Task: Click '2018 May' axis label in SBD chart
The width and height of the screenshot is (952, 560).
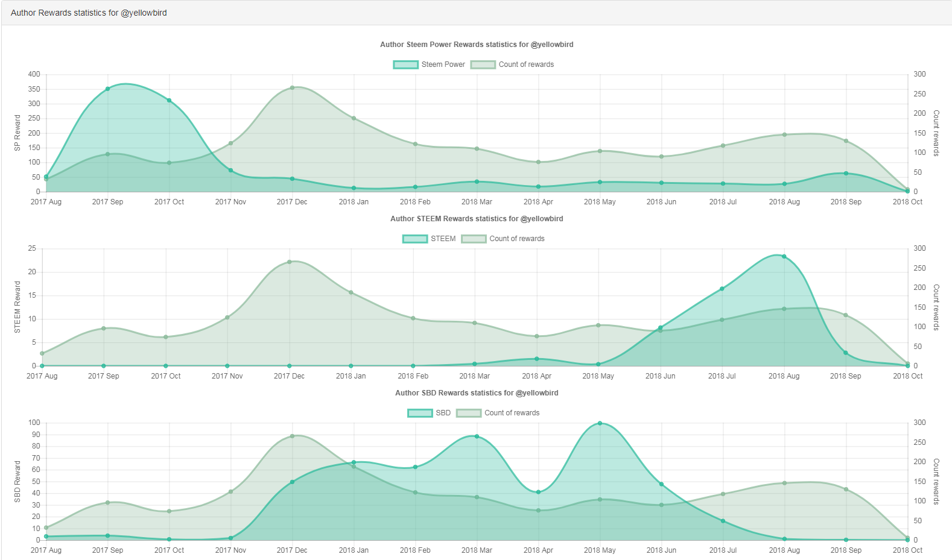Action: tap(600, 550)
